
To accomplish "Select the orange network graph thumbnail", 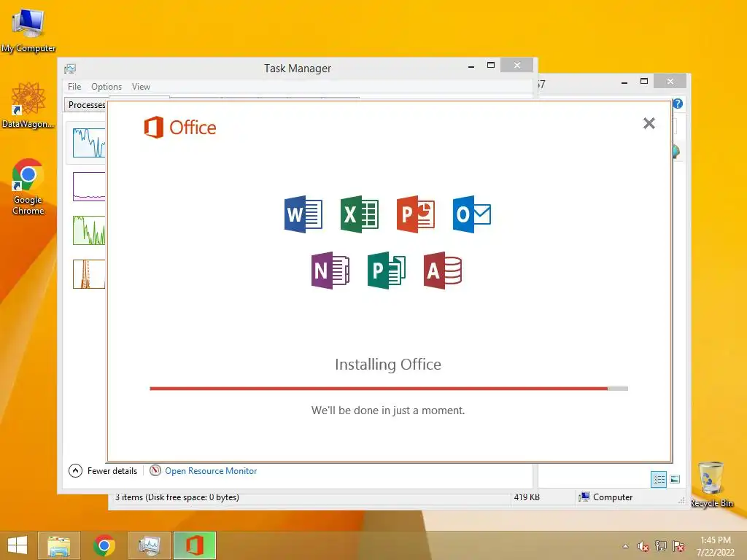I will (x=89, y=274).
